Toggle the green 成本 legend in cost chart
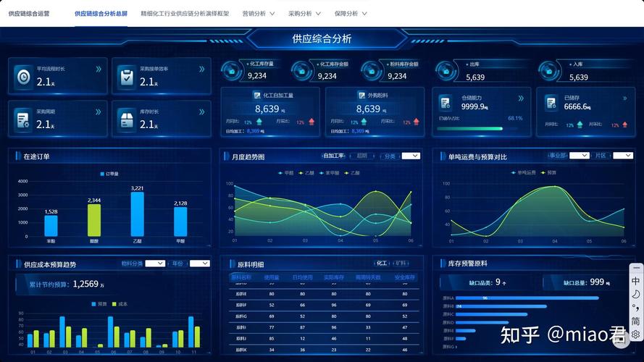The height and width of the screenshot is (362, 644). [120, 304]
